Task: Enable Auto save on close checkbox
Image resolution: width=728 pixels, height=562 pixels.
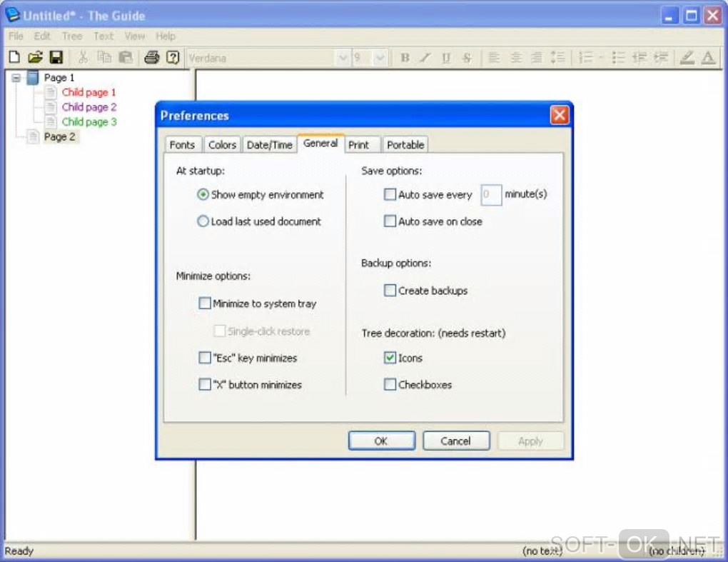Action: click(390, 221)
